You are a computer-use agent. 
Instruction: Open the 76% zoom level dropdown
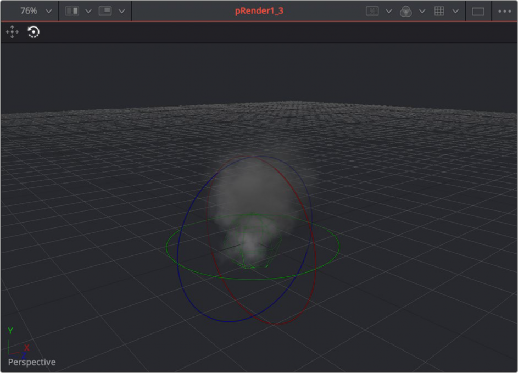[36, 11]
